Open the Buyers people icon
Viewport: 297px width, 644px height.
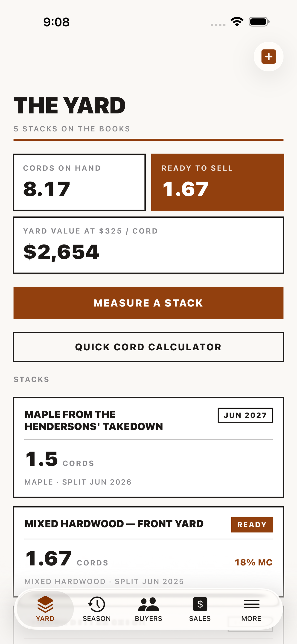tap(148, 604)
